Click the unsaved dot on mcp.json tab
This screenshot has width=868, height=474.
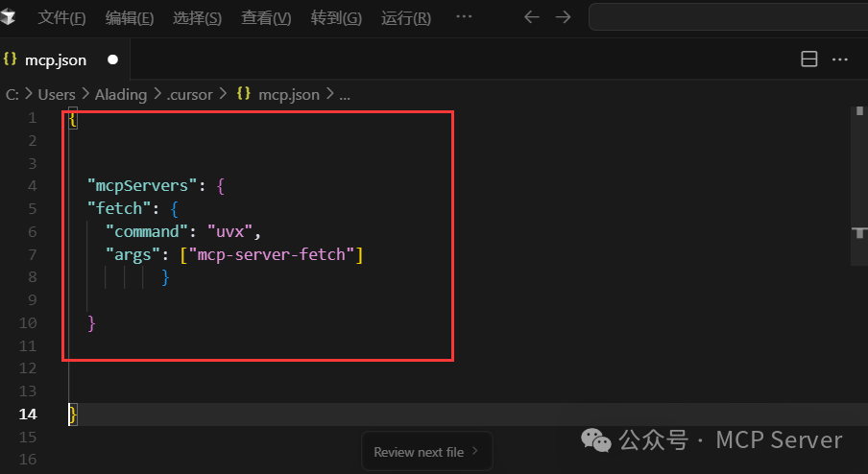click(112, 59)
